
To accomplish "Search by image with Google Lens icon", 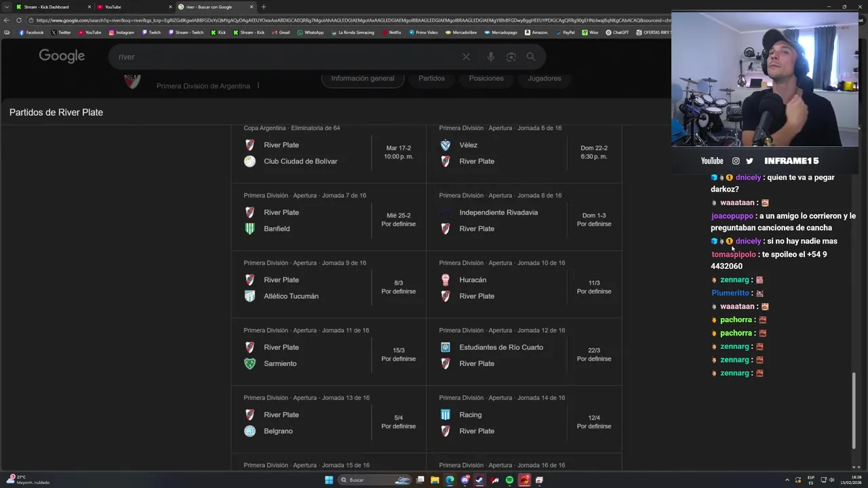I will click(x=511, y=57).
